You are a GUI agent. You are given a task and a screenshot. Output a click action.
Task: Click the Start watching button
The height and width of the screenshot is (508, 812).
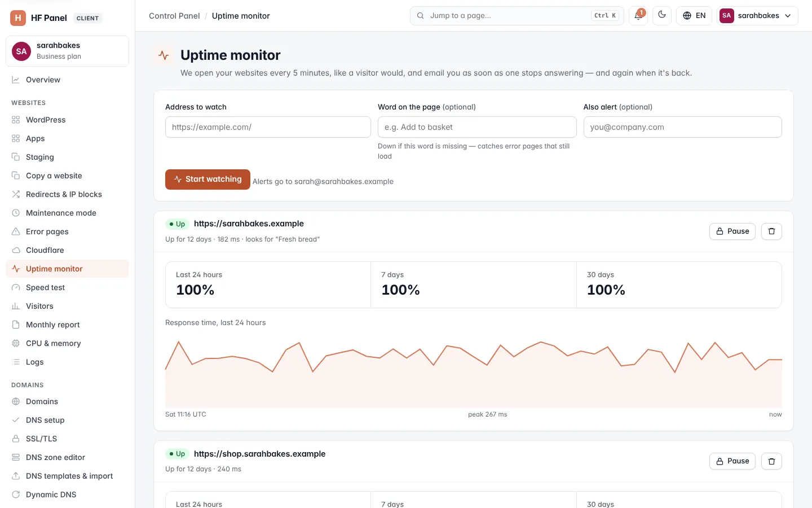[208, 179]
